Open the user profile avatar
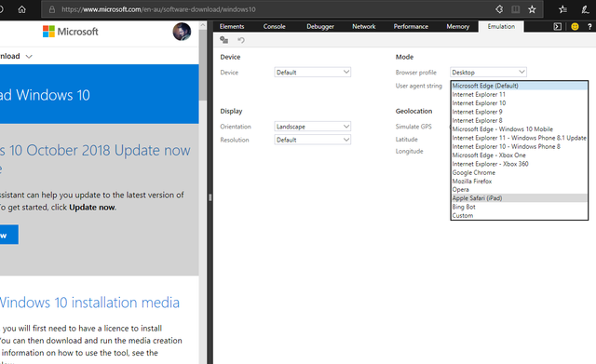Image resolution: width=596 pixels, height=364 pixels. pyautogui.click(x=182, y=32)
